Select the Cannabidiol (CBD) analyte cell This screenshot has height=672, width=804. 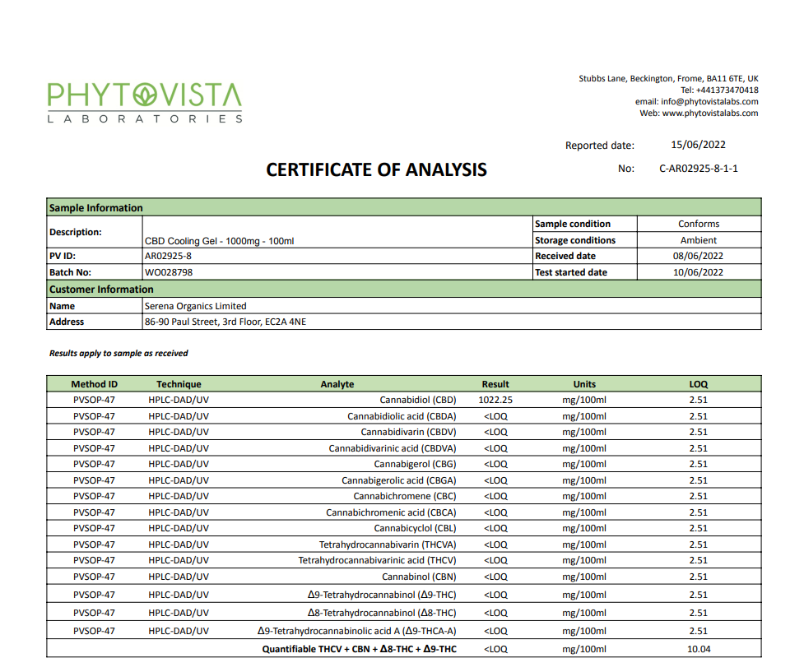(418, 400)
